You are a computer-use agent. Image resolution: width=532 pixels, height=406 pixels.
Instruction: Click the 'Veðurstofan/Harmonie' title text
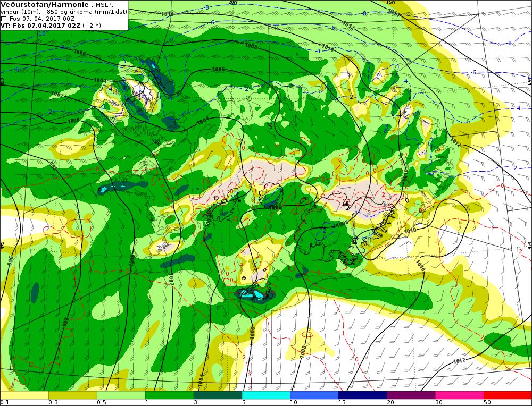[44, 4]
